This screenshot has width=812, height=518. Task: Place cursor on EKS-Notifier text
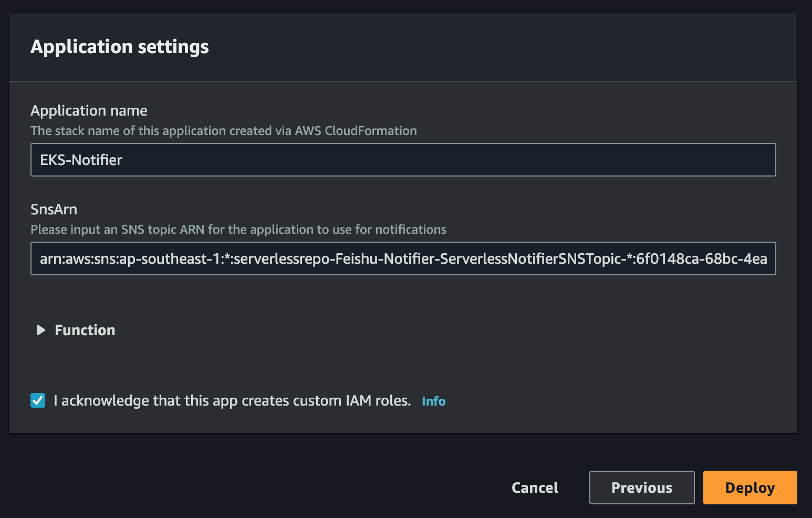click(x=81, y=160)
